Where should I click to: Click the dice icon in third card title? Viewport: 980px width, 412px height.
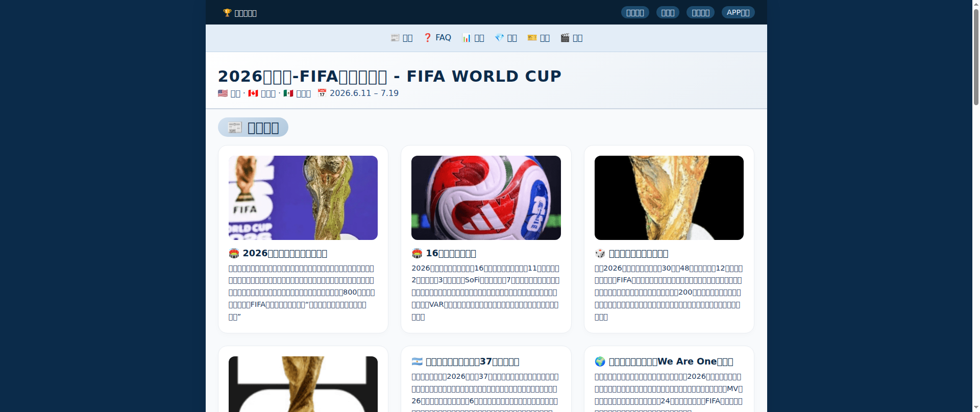point(600,253)
